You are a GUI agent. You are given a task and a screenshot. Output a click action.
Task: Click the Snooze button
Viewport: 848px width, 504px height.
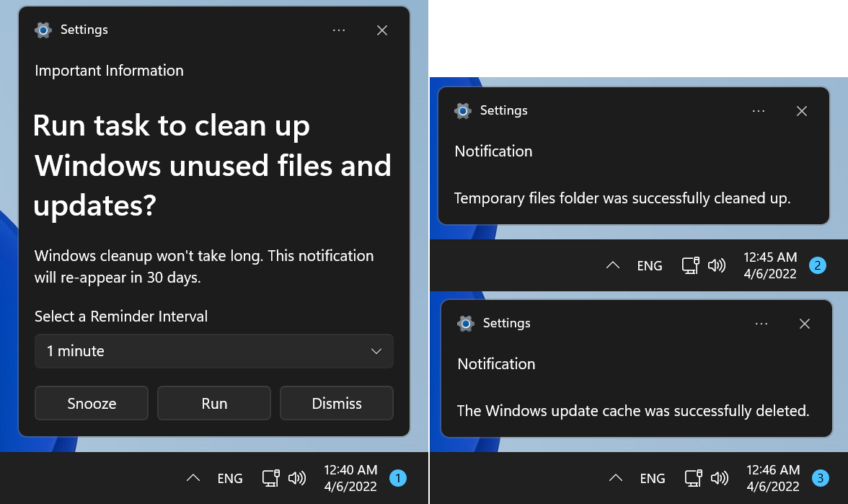click(x=92, y=403)
